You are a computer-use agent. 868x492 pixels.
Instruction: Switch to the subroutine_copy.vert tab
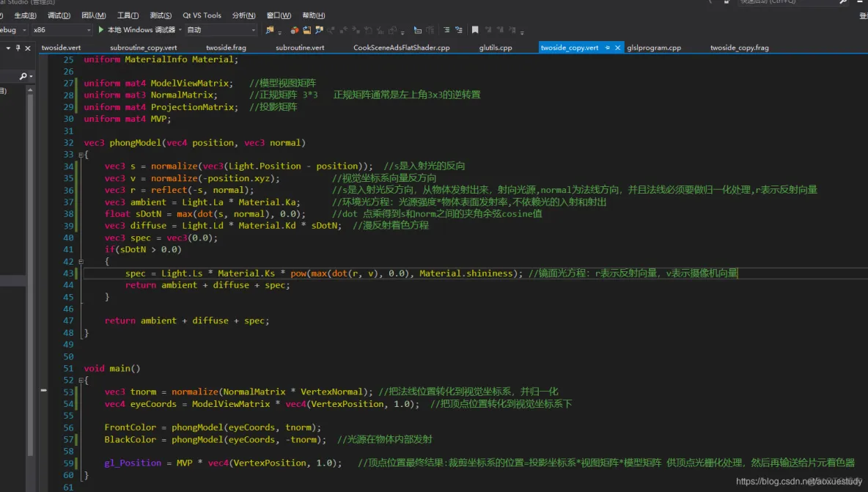pos(144,48)
